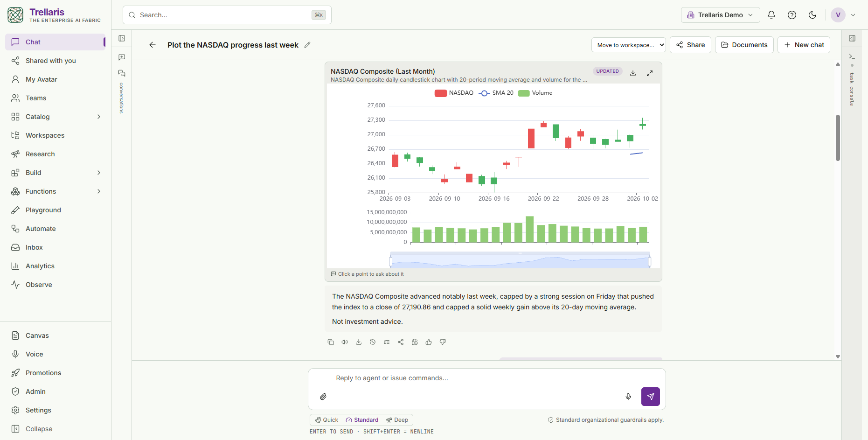Open Analytics in the sidebar
This screenshot has width=868, height=440.
click(56, 266)
